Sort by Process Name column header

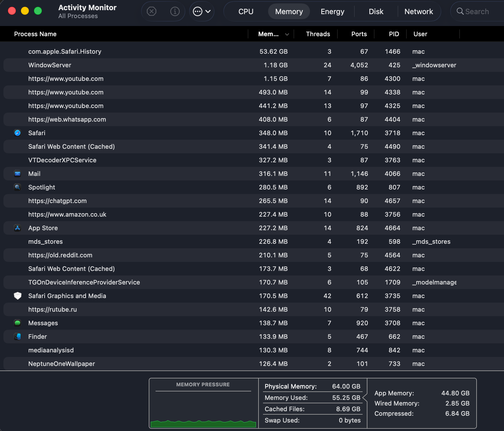click(35, 34)
